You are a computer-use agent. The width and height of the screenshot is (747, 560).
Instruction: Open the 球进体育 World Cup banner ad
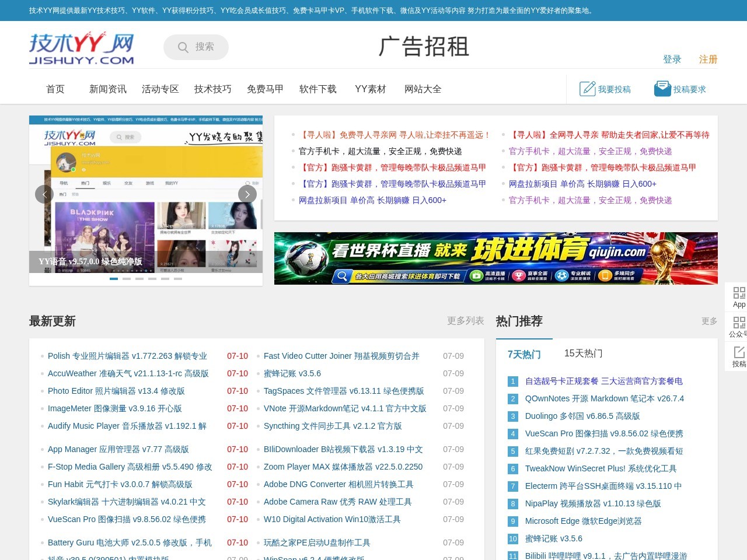pos(496,258)
